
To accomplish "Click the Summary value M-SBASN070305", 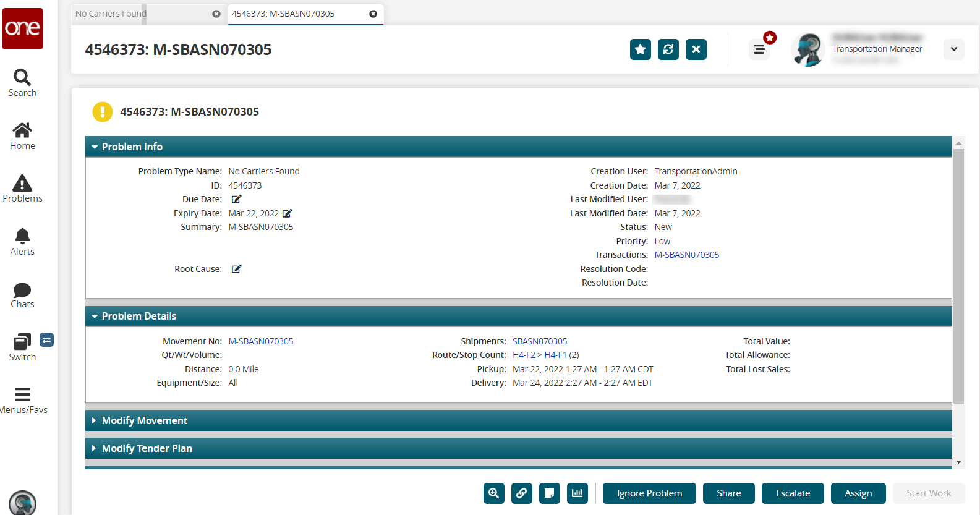I will tap(261, 227).
